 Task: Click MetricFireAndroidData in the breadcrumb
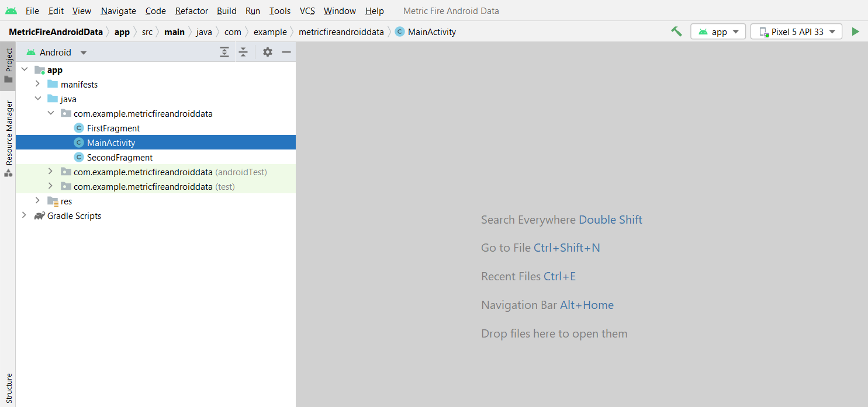tap(56, 32)
